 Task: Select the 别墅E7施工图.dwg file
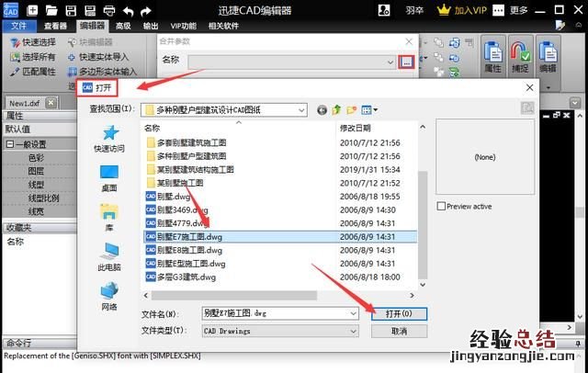tap(280, 237)
